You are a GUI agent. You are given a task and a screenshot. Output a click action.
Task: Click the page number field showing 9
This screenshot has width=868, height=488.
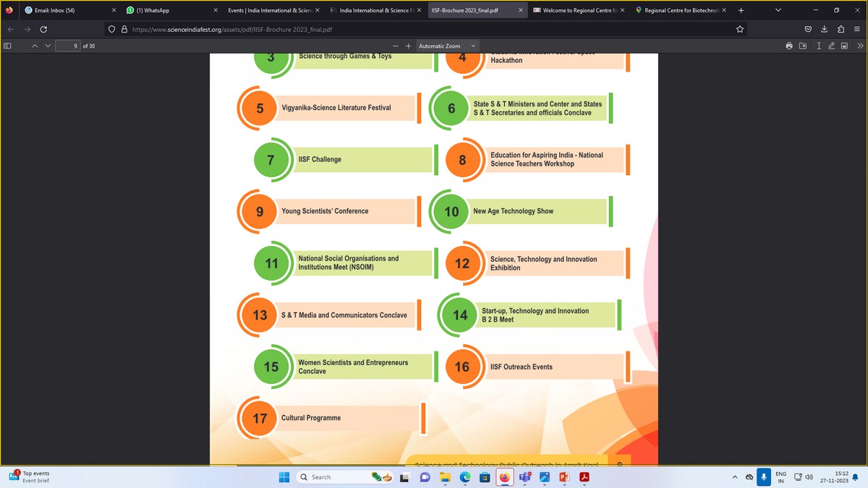pos(68,46)
